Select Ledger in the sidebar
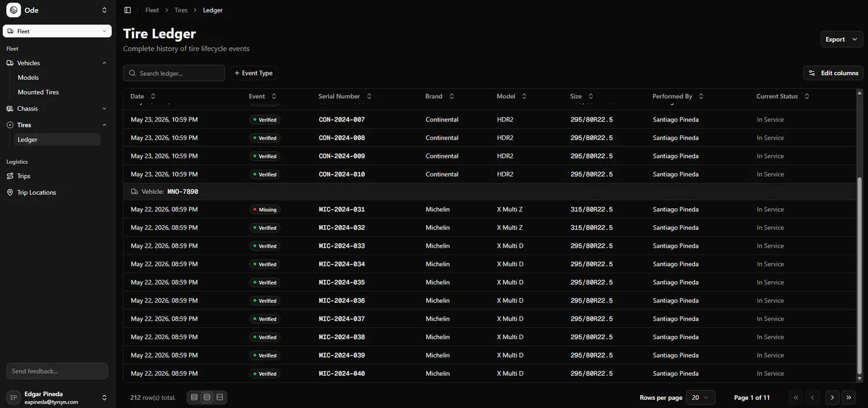868x408 pixels. [57, 139]
